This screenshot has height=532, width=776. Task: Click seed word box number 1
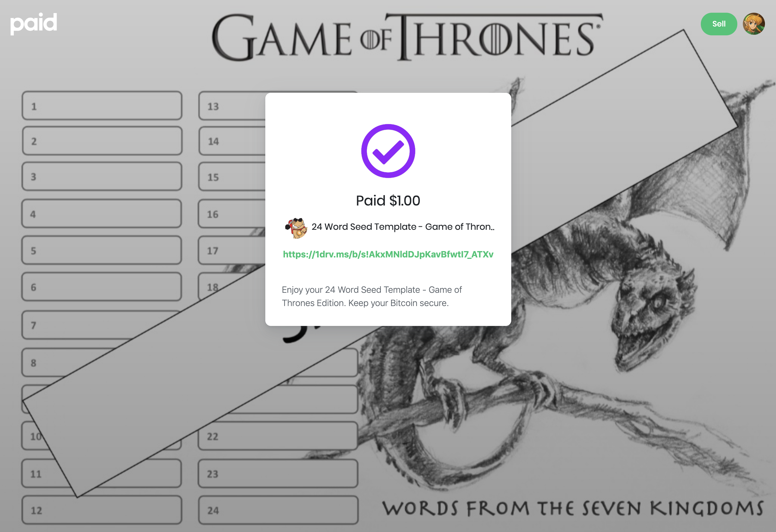(x=102, y=106)
